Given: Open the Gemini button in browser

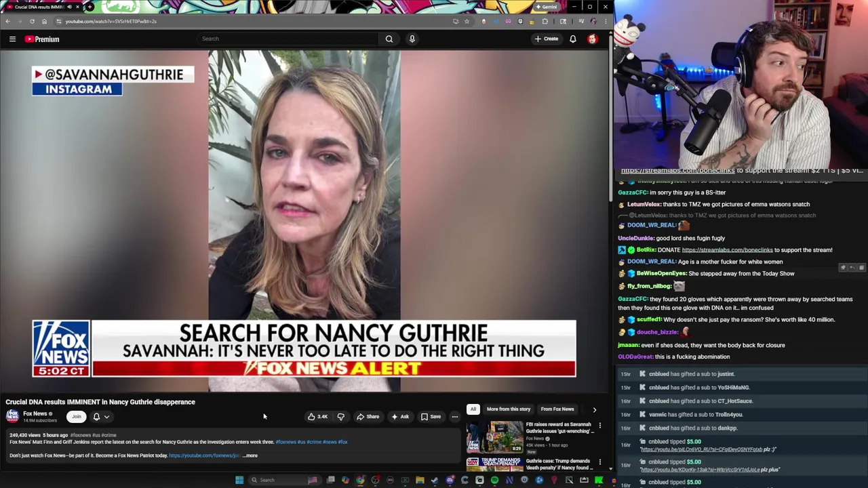Looking at the screenshot, I should point(547,7).
